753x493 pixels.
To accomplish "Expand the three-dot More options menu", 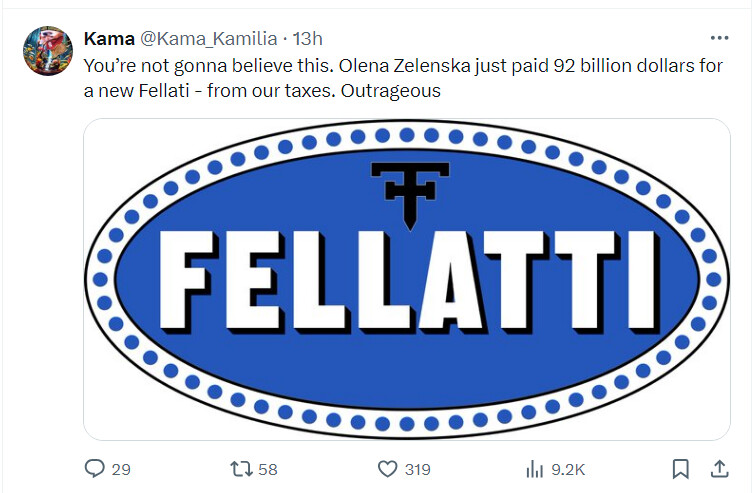I will 719,38.
